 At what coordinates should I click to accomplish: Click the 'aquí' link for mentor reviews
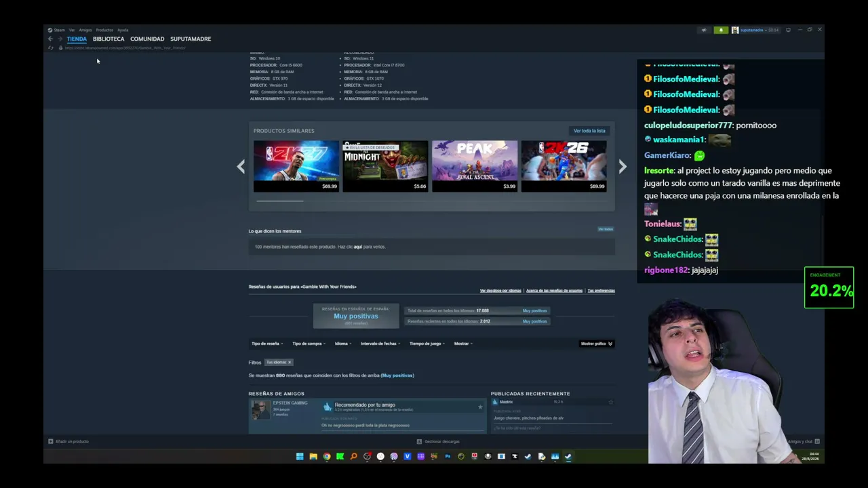click(358, 247)
